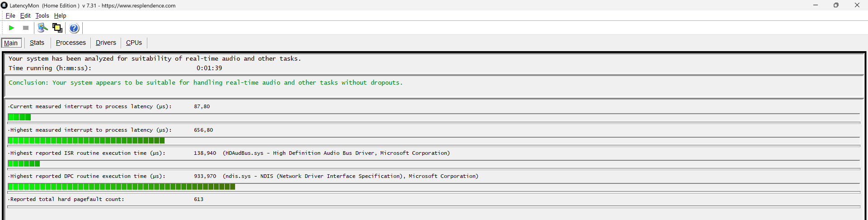View the CPUs tab

(x=134, y=43)
